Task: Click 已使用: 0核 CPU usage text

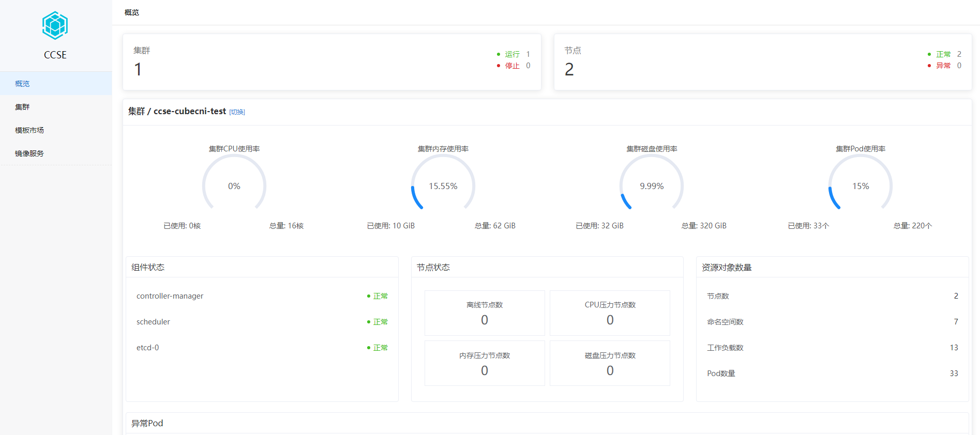Action: [182, 226]
